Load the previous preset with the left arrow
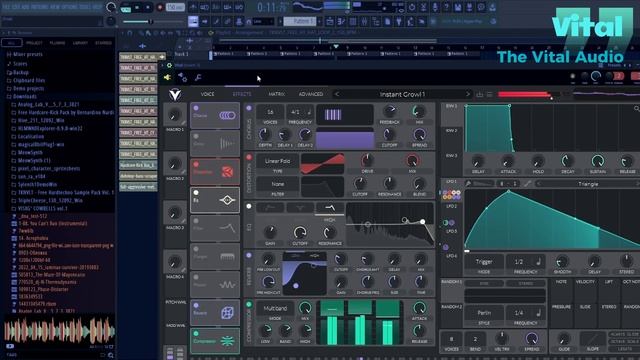Viewport: 640px width, 360px height. click(x=337, y=94)
